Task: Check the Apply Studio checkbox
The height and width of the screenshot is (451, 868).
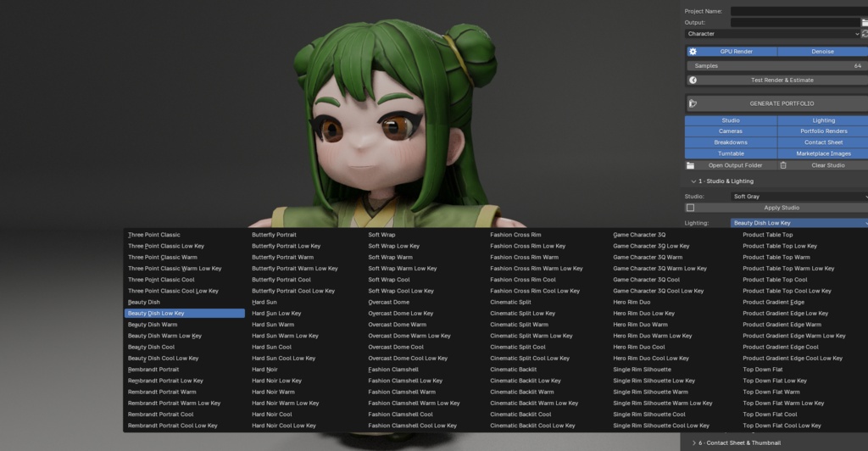Action: (690, 208)
